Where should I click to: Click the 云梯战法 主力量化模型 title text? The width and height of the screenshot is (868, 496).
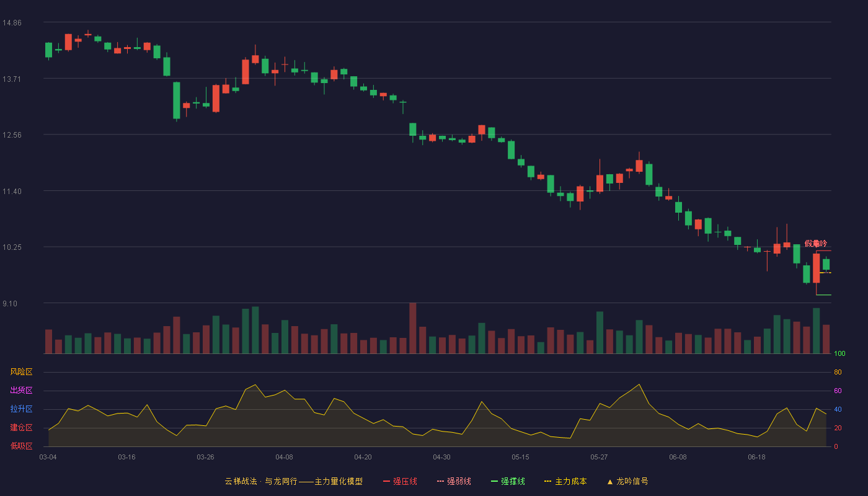point(293,481)
